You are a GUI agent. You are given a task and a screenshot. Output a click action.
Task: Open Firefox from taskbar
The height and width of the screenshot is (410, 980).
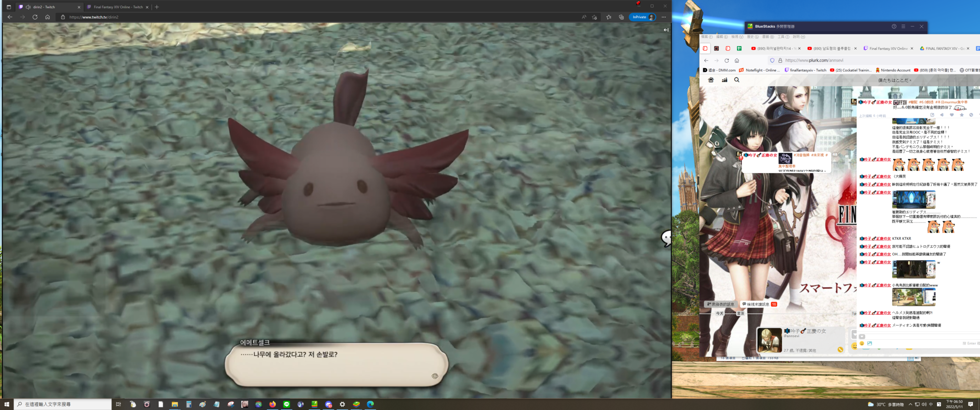pyautogui.click(x=272, y=404)
